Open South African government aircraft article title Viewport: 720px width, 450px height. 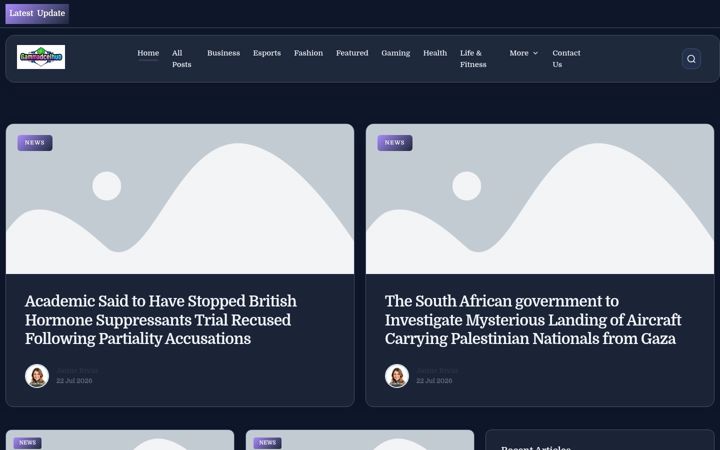533,320
